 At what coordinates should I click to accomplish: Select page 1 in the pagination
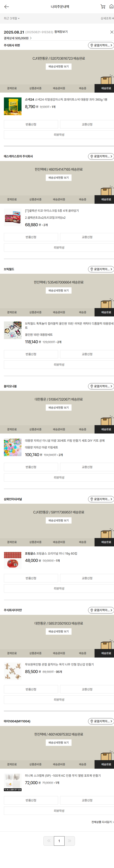59,841
